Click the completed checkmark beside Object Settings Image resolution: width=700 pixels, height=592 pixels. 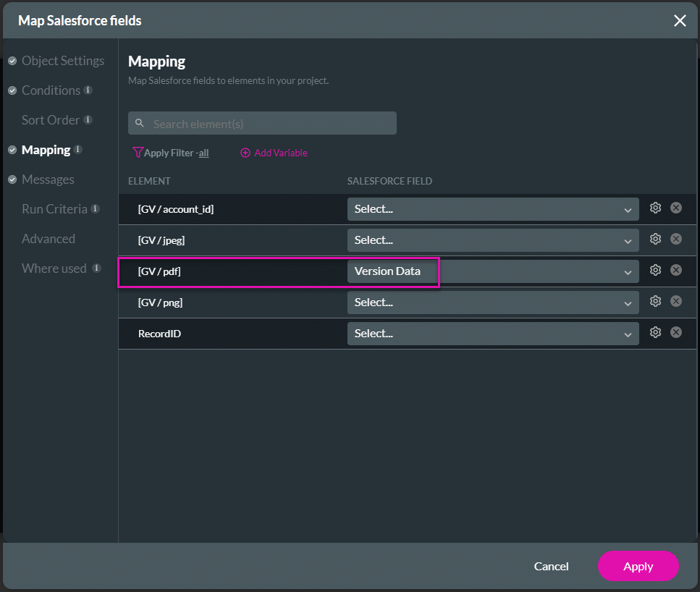point(12,61)
